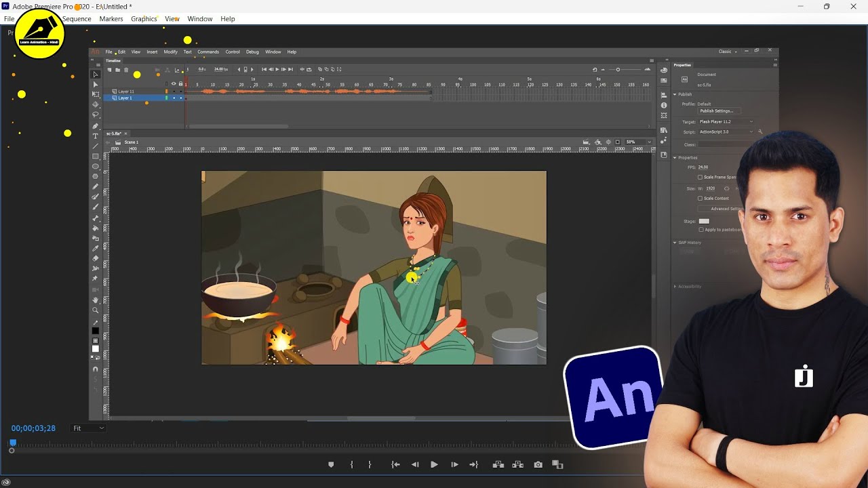Click the FPS 24.00 value field
The height and width of the screenshot is (488, 868).
[703, 167]
